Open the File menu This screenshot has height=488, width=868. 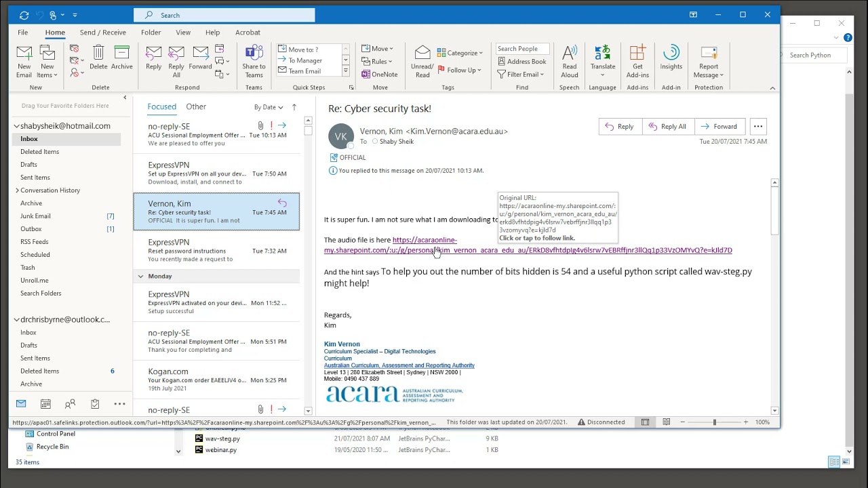click(22, 33)
